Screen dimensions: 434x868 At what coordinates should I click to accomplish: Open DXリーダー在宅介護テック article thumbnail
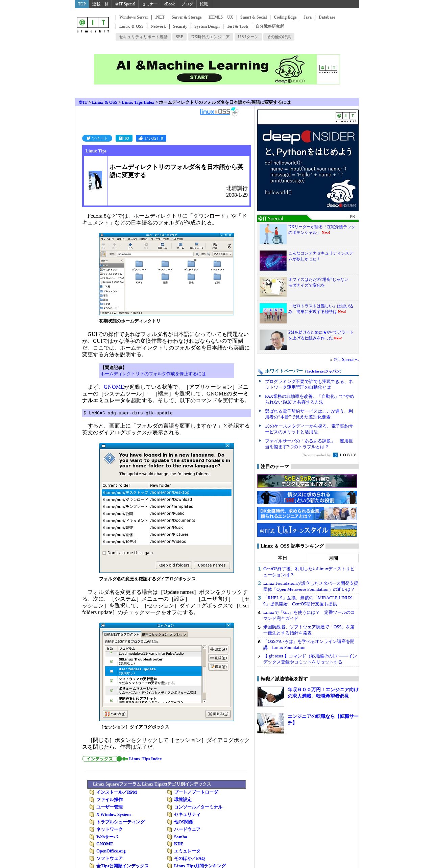pos(273,234)
